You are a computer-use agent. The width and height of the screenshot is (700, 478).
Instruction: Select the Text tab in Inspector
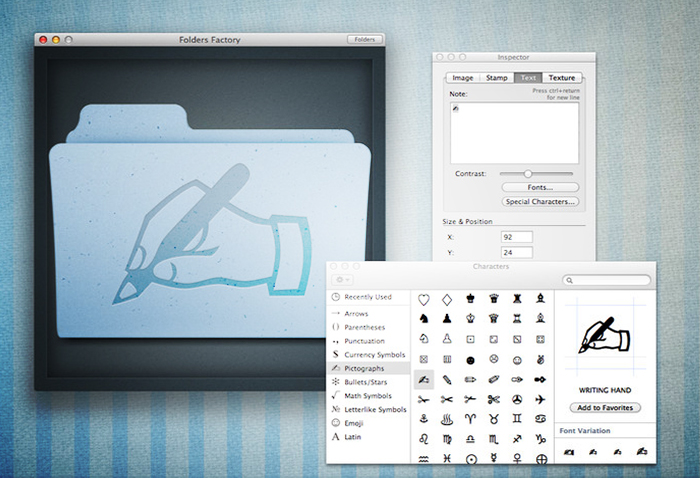pos(528,78)
